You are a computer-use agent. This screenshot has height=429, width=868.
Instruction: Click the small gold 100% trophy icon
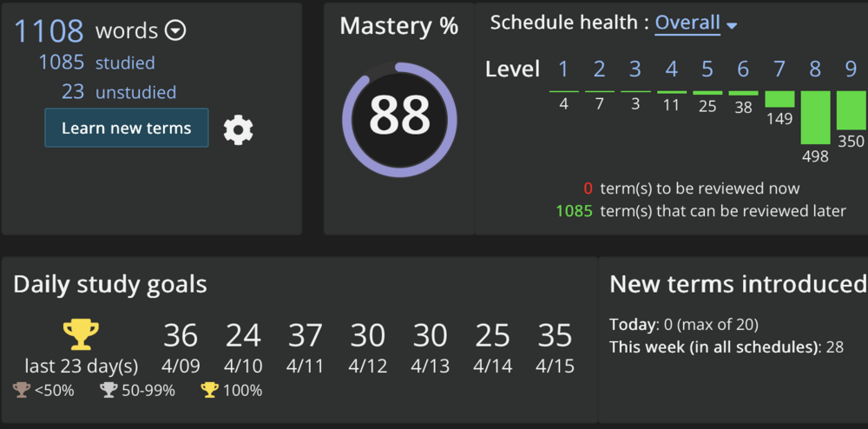pos(209,390)
